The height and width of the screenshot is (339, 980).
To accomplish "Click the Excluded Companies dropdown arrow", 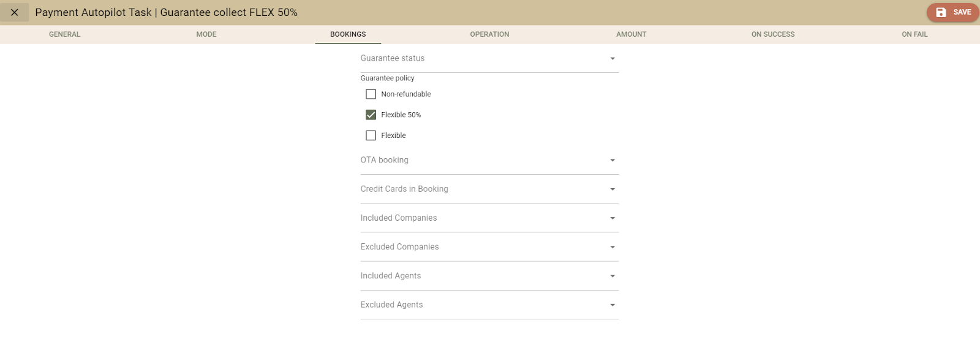I will pos(612,248).
